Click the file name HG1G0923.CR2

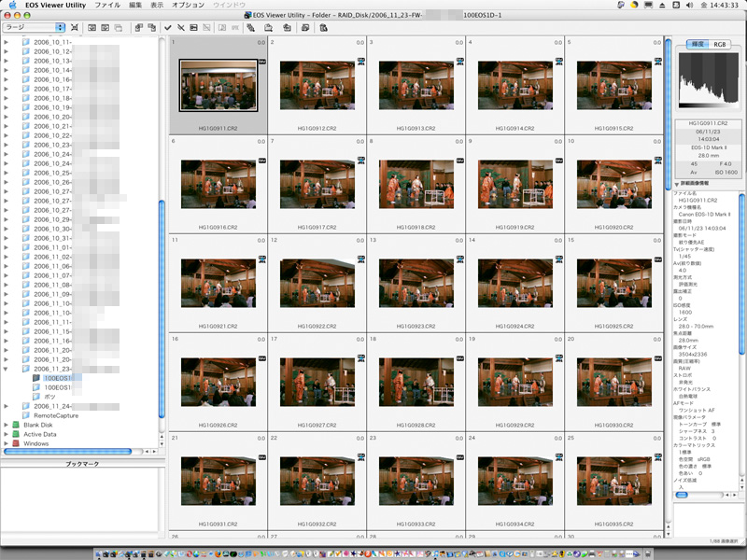pos(416,326)
